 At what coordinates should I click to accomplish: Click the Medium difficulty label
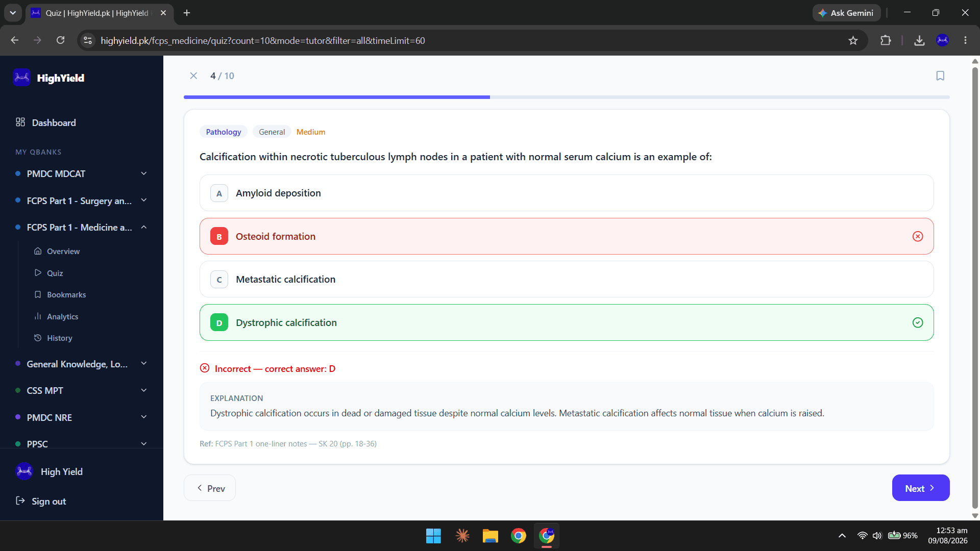[310, 132]
